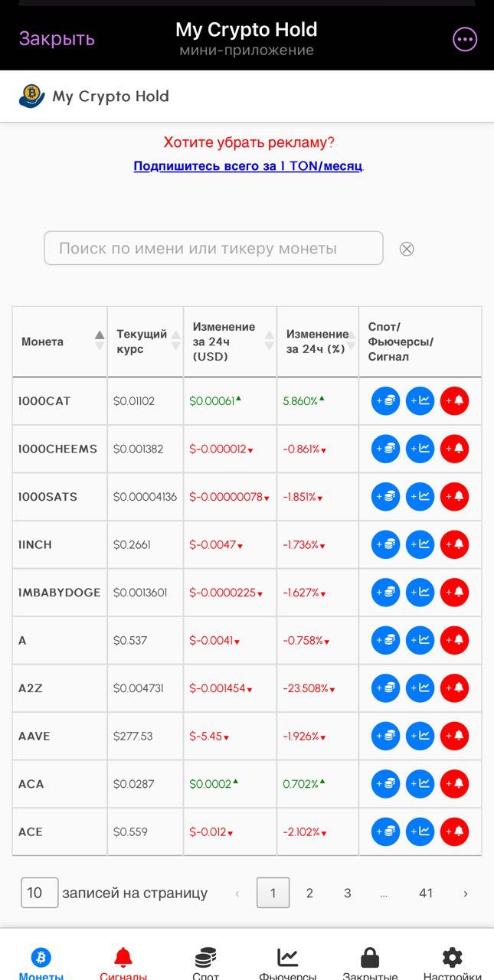This screenshot has width=494, height=980.
Task: Click the 1 TON/месяц subscription link
Action: click(x=247, y=166)
